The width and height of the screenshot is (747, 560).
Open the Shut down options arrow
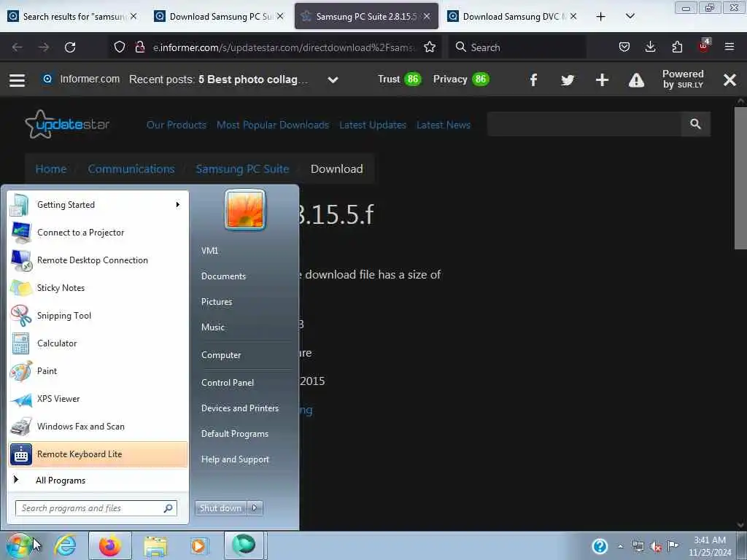[255, 508]
